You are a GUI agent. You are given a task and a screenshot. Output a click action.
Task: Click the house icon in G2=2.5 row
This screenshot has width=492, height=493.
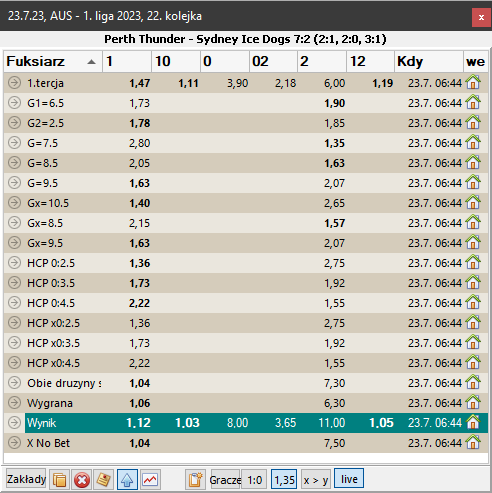point(473,122)
